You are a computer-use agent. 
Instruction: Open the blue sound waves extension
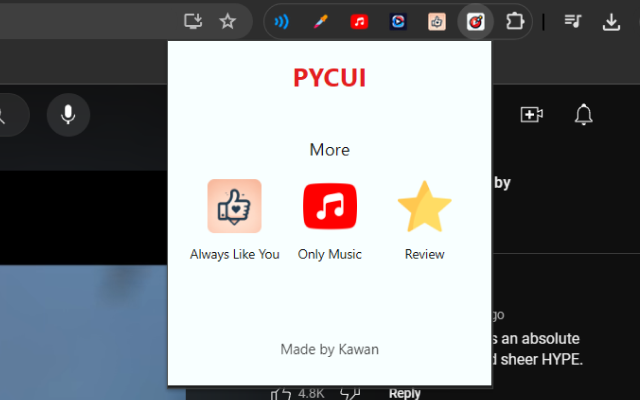tap(281, 21)
